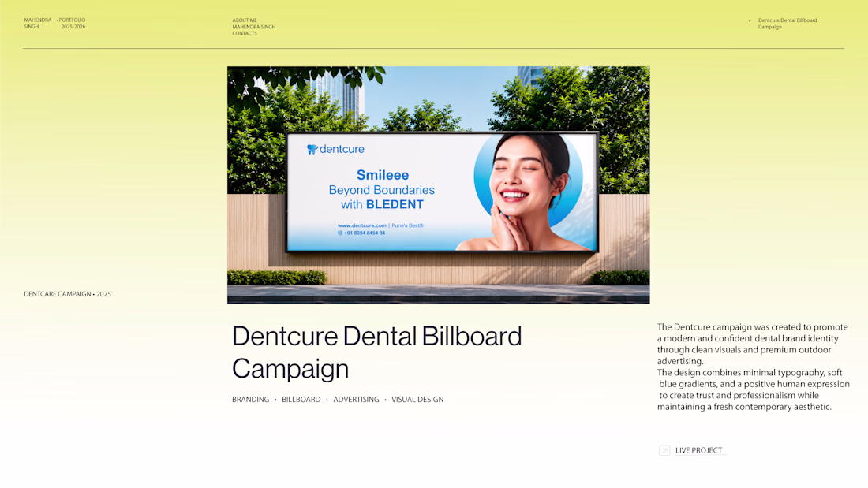The width and height of the screenshot is (868, 488).
Task: Click the Dentcure Dental Billboard Campaign title
Action: point(376,352)
